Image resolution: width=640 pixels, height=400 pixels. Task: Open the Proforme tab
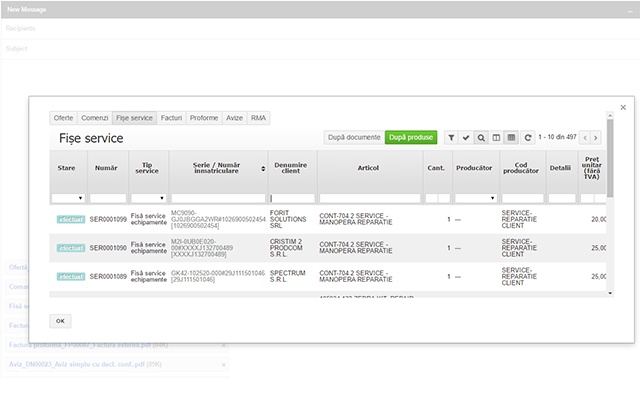[204, 118]
